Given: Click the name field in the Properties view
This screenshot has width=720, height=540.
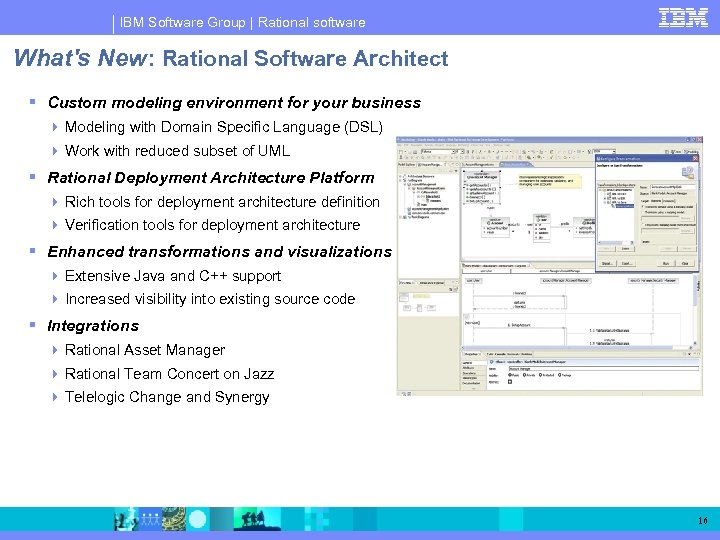Looking at the screenshot, I should click(603, 368).
